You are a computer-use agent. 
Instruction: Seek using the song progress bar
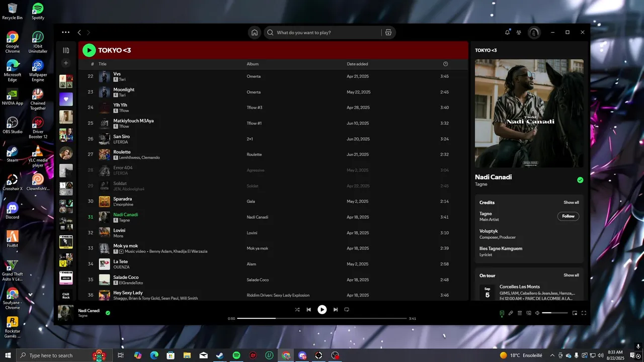pyautogui.click(x=322, y=318)
